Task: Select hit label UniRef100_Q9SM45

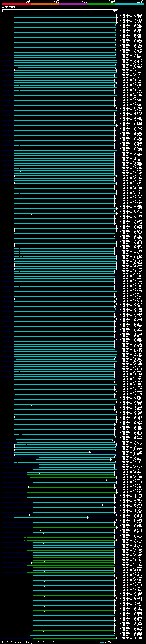Action: (x=131, y=65)
